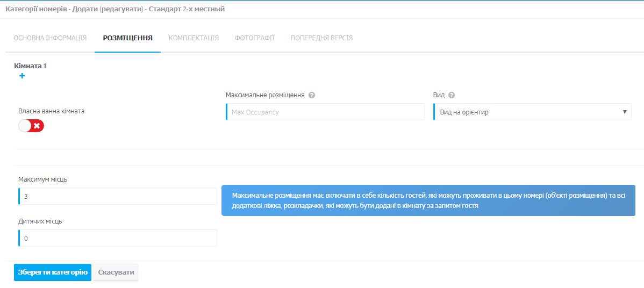The width and height of the screenshot is (644, 288).
Task: Open the Вид на орієнтир dropdown
Action: (532, 112)
